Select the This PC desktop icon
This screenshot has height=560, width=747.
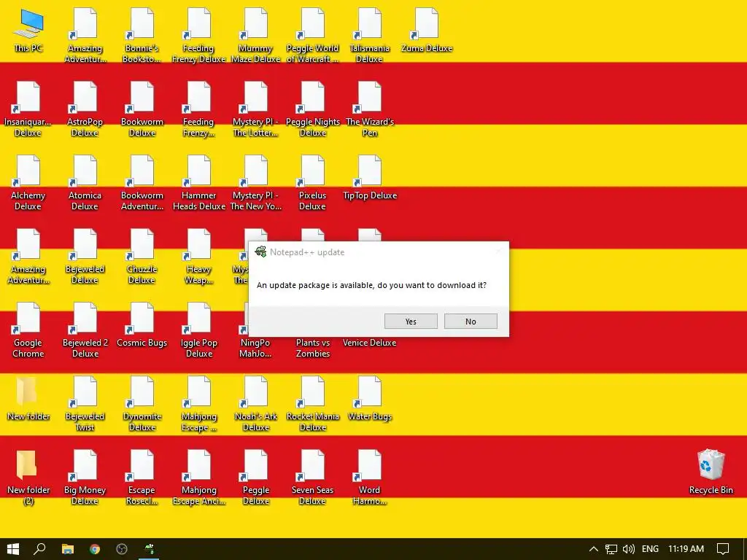[28, 31]
